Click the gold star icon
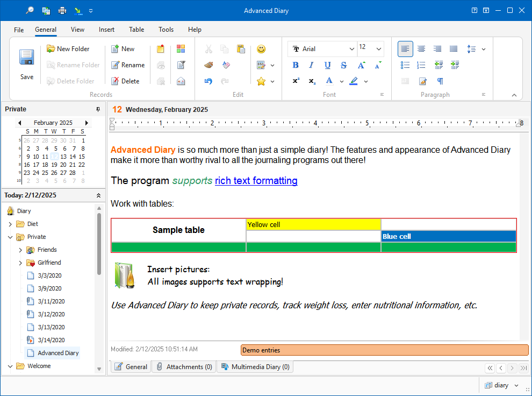This screenshot has height=396, width=532. [x=261, y=81]
